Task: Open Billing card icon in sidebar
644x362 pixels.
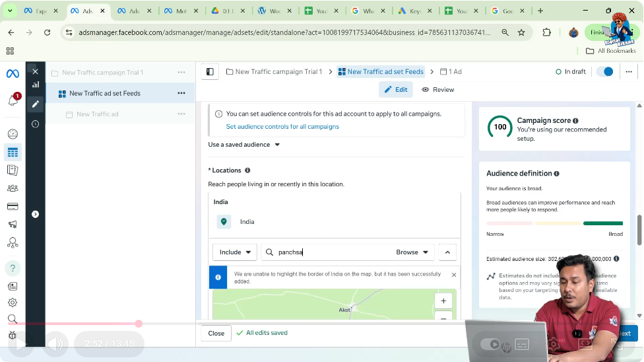Action: (x=13, y=207)
